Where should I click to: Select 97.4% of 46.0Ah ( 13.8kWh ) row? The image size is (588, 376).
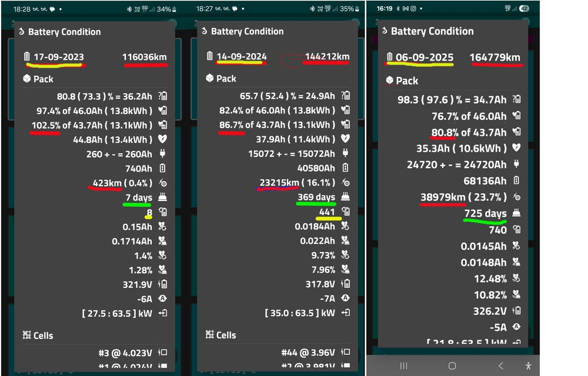pos(94,111)
